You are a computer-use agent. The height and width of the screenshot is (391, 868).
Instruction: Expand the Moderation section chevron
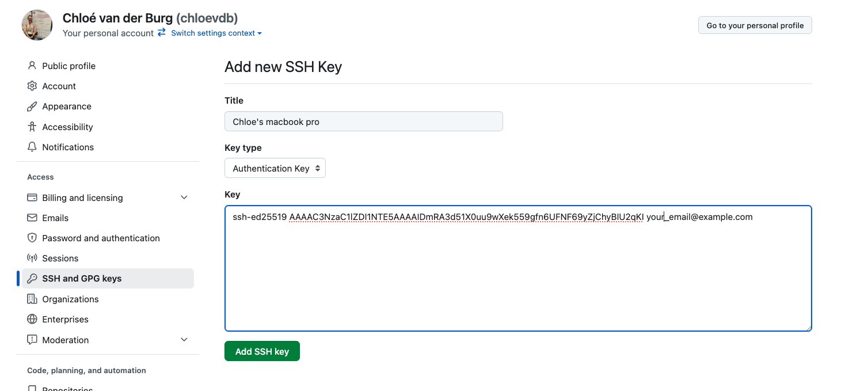coord(184,340)
